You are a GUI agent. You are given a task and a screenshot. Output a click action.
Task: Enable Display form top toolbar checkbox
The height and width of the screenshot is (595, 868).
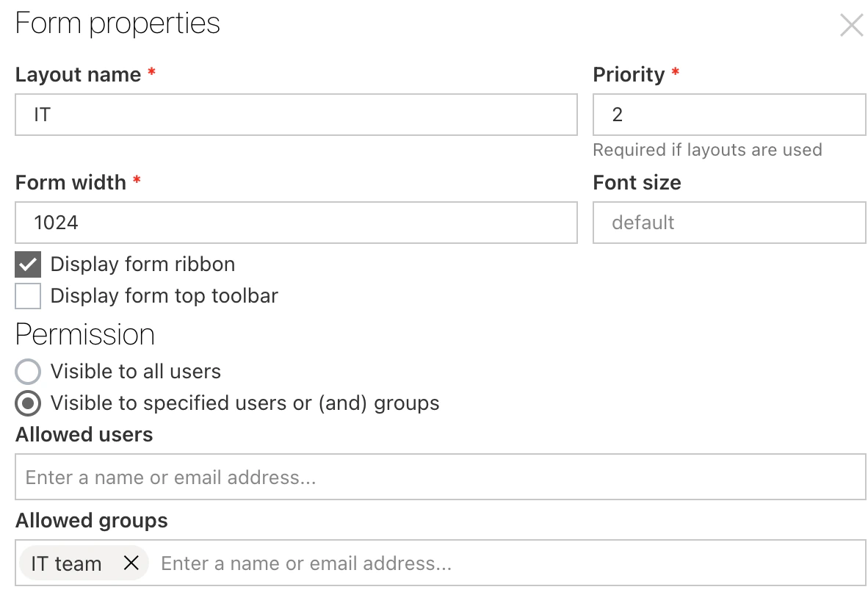(x=28, y=295)
